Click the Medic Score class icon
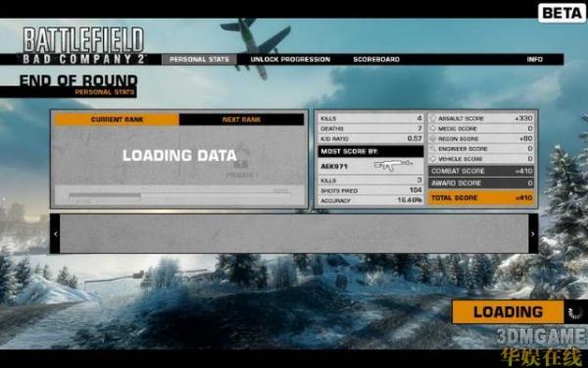Viewport: 588px width, 368px height. pyautogui.click(x=433, y=129)
